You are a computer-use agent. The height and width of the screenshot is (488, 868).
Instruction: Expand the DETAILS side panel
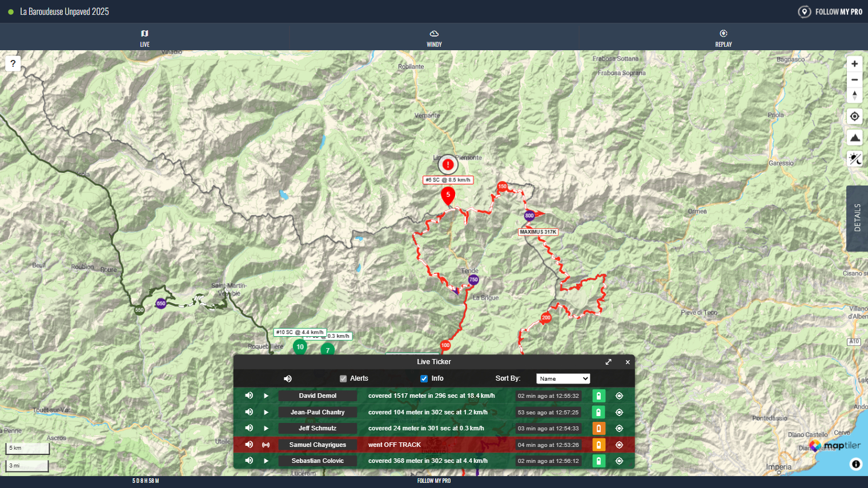coord(857,218)
